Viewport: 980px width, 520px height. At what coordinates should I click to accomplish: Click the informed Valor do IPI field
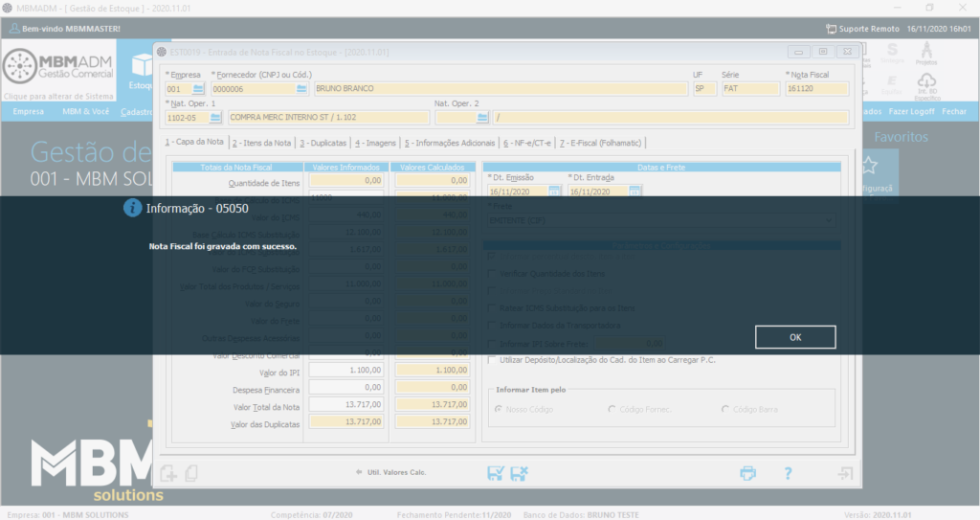(x=345, y=370)
